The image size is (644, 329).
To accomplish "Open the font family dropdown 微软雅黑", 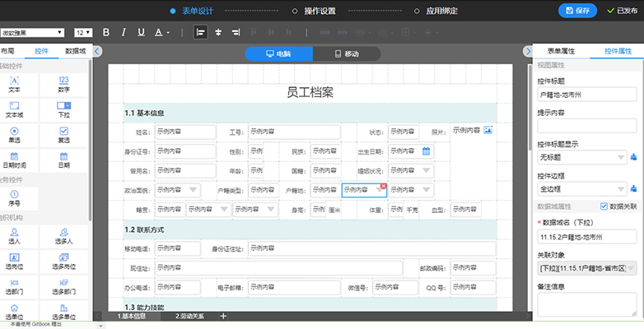I will click(x=33, y=32).
